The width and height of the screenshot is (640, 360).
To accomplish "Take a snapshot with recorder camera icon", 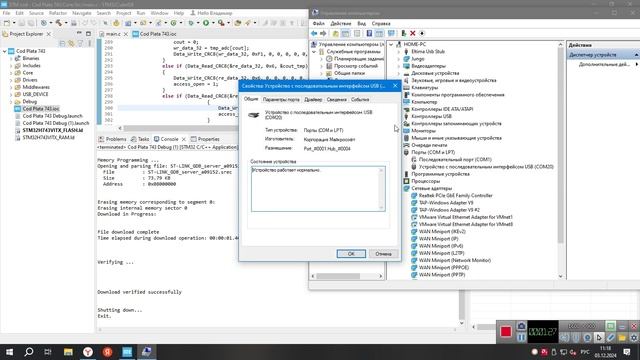I will 521,326.
